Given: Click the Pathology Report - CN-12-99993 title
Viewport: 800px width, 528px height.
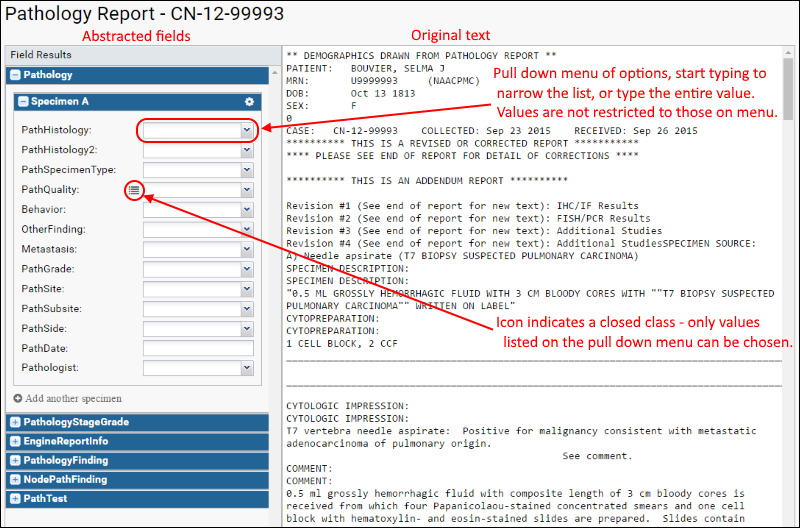Looking at the screenshot, I should [x=144, y=14].
